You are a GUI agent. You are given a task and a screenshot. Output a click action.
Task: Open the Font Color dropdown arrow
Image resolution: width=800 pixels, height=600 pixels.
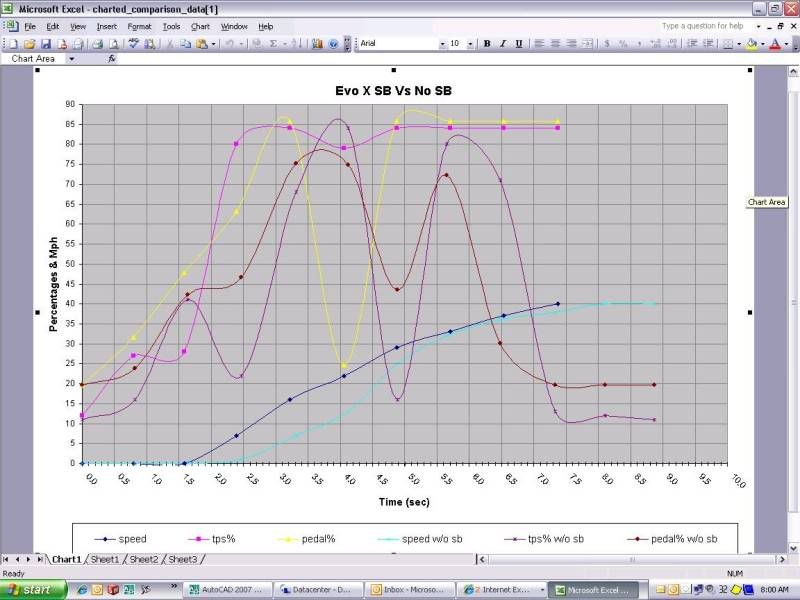click(787, 44)
